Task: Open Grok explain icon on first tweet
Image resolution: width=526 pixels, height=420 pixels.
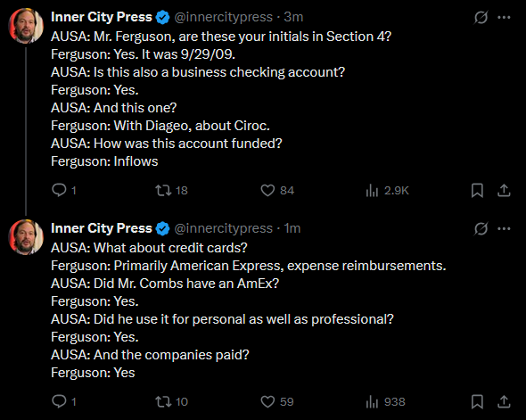Action: click(481, 17)
